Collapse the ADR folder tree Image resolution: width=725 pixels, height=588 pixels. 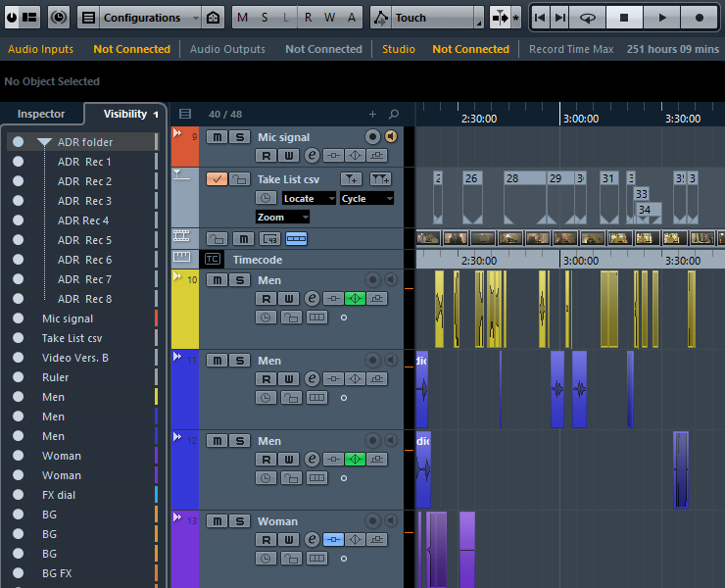pyautogui.click(x=44, y=142)
